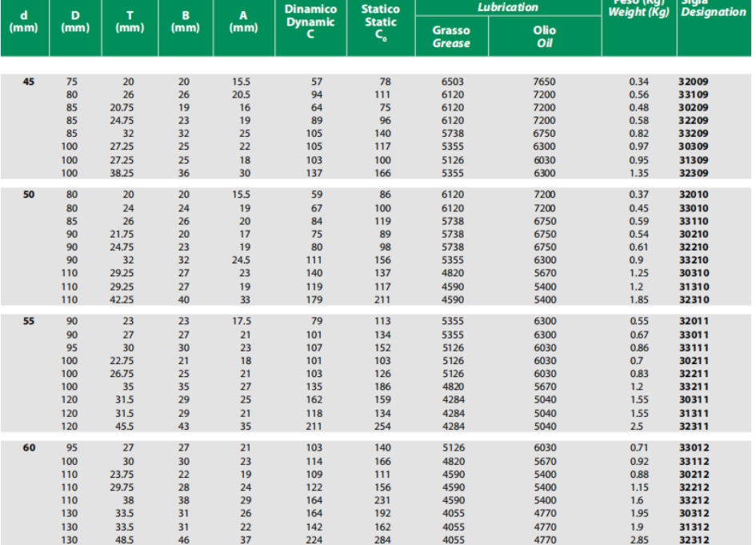This screenshot has height=545, width=756.
Task: Click weight 2.85 in row 32312
Action: click(x=639, y=540)
